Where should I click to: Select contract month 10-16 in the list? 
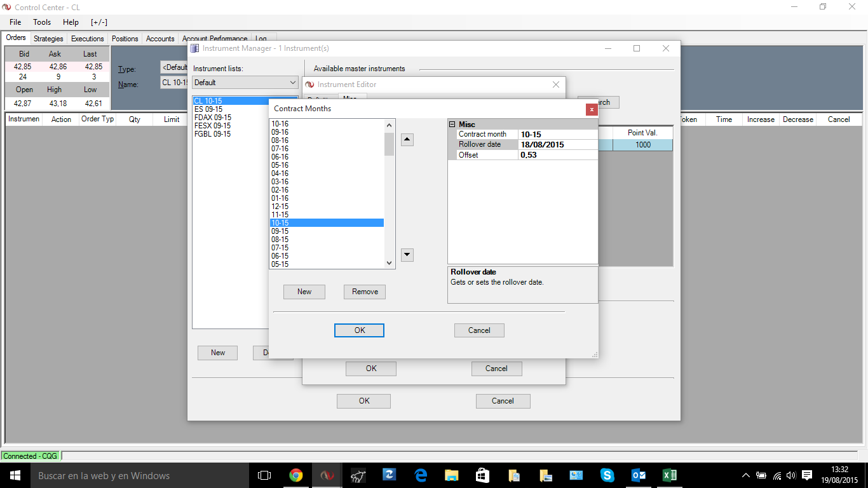[x=327, y=124]
